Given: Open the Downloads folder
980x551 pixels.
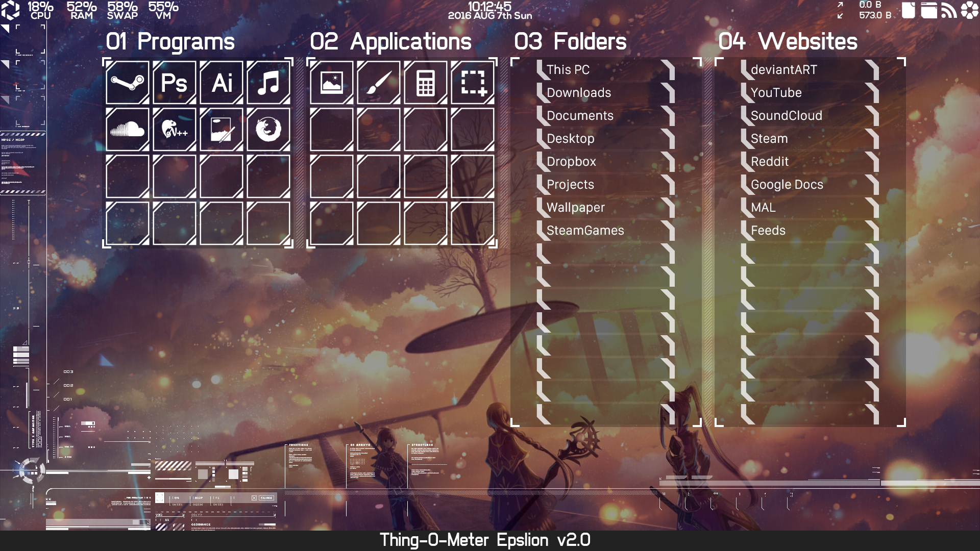Looking at the screenshot, I should [577, 92].
